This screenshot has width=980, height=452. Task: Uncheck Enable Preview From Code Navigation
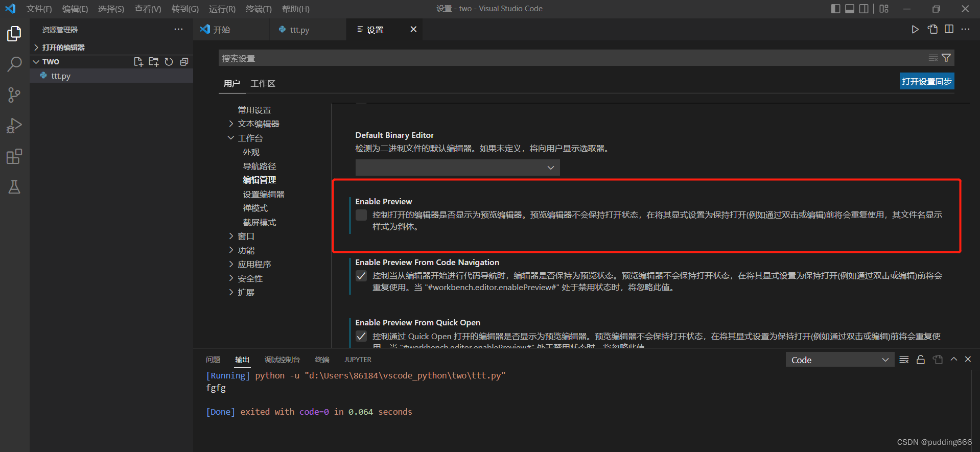(361, 276)
